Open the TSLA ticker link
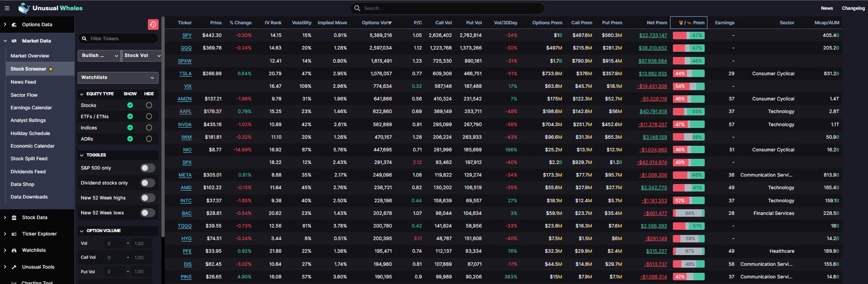 click(185, 74)
